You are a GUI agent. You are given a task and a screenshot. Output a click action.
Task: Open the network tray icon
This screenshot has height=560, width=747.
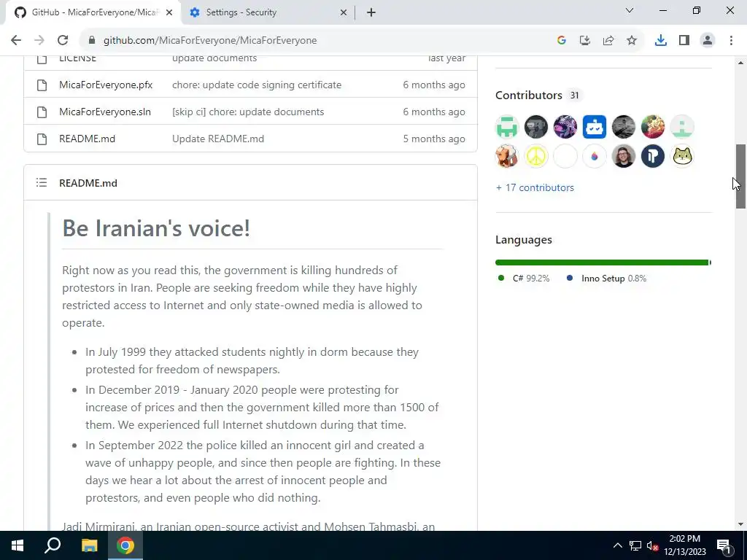(635, 545)
